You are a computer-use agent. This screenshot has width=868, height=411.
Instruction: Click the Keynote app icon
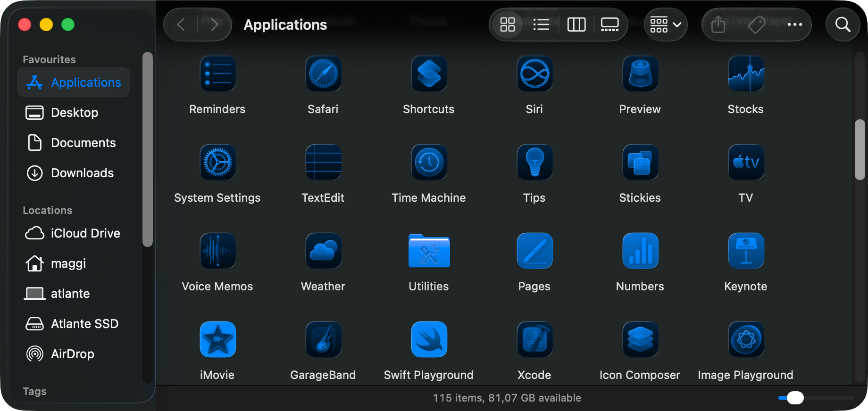click(x=746, y=251)
